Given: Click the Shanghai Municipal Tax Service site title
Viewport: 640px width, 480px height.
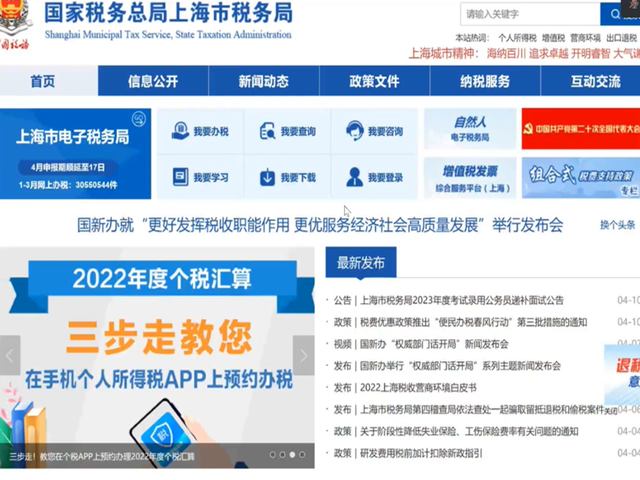Looking at the screenshot, I should point(168,20).
